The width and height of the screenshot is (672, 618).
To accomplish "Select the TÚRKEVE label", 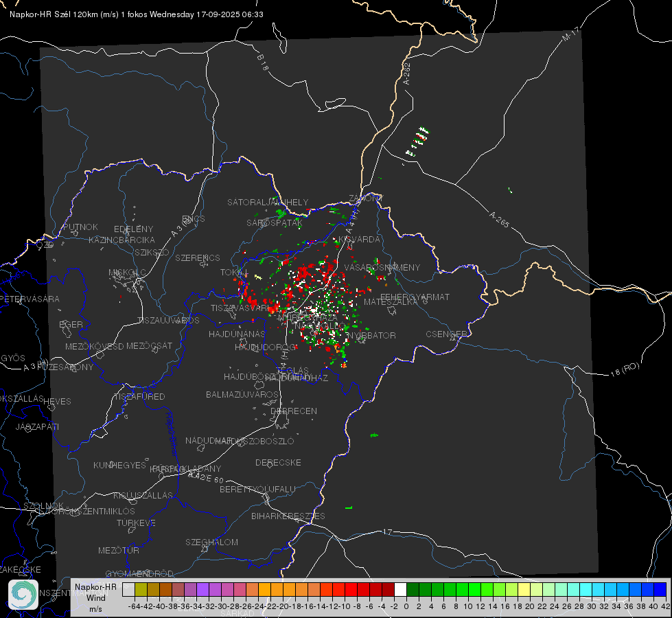I will 137,523.
